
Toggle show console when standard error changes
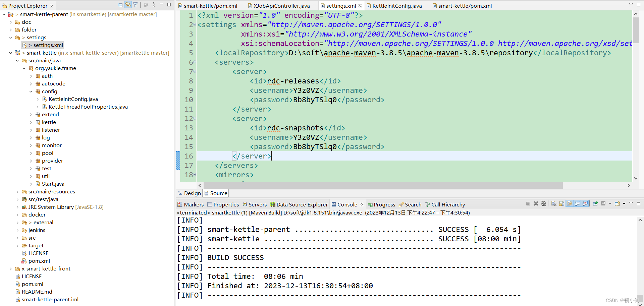(585, 204)
